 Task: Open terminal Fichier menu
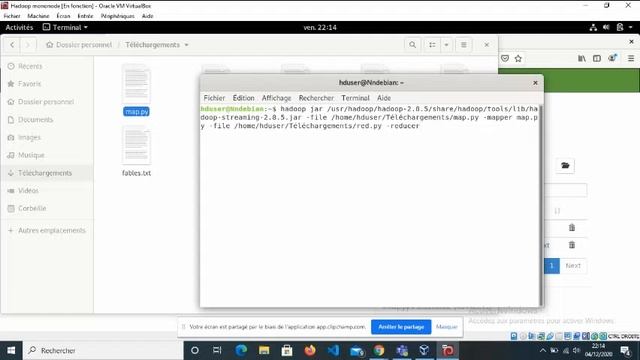point(214,98)
